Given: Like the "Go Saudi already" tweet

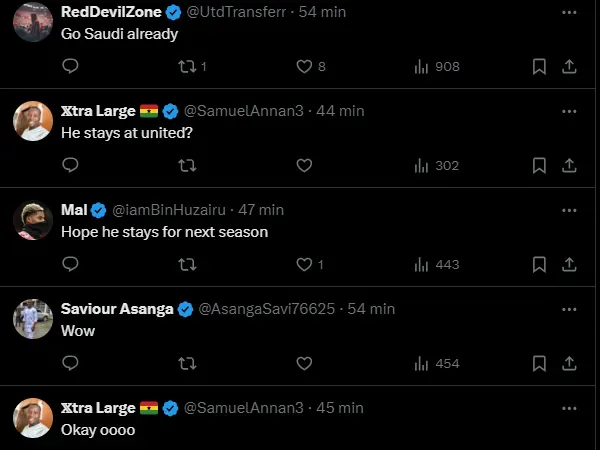Looking at the screenshot, I should pos(304,67).
